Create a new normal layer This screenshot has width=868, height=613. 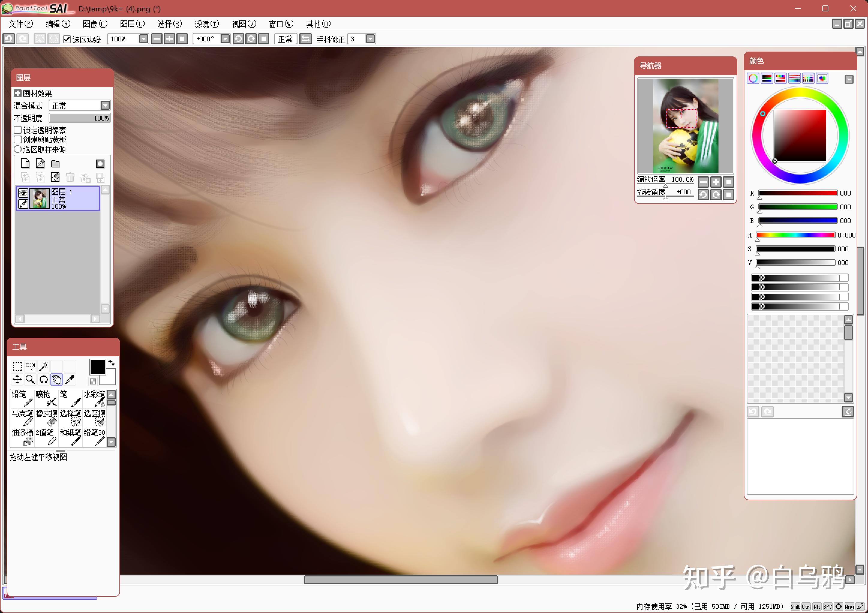pyautogui.click(x=25, y=163)
